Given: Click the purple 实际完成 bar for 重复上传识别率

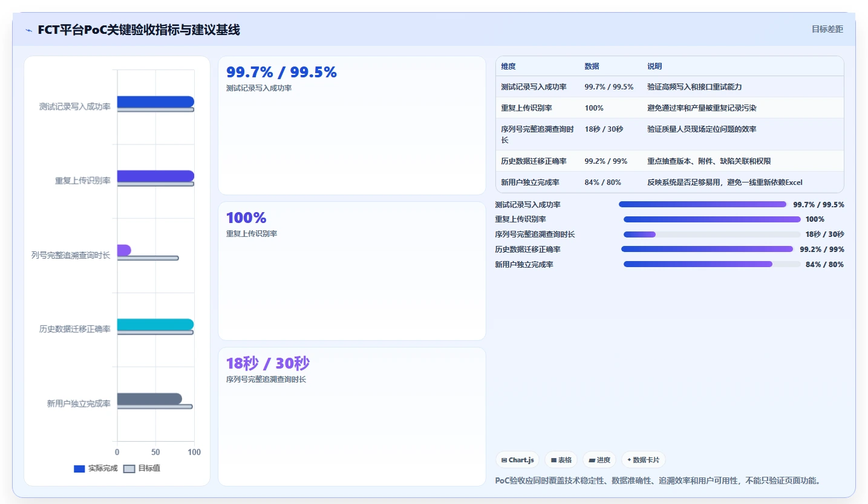Looking at the screenshot, I should tap(155, 176).
